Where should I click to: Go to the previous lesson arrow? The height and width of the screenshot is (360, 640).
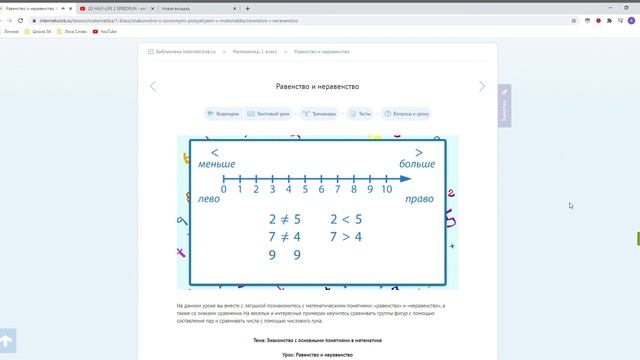coord(153,86)
